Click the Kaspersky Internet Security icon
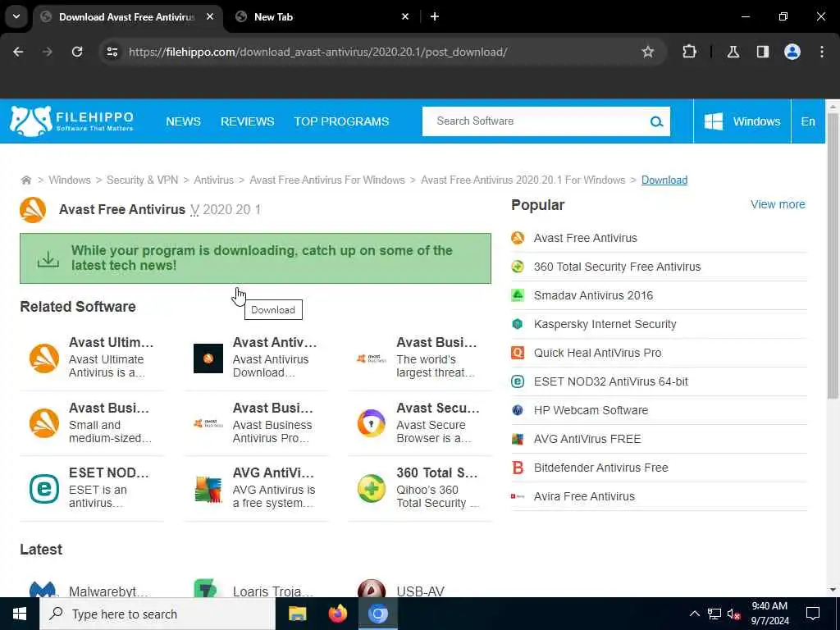 point(518,324)
